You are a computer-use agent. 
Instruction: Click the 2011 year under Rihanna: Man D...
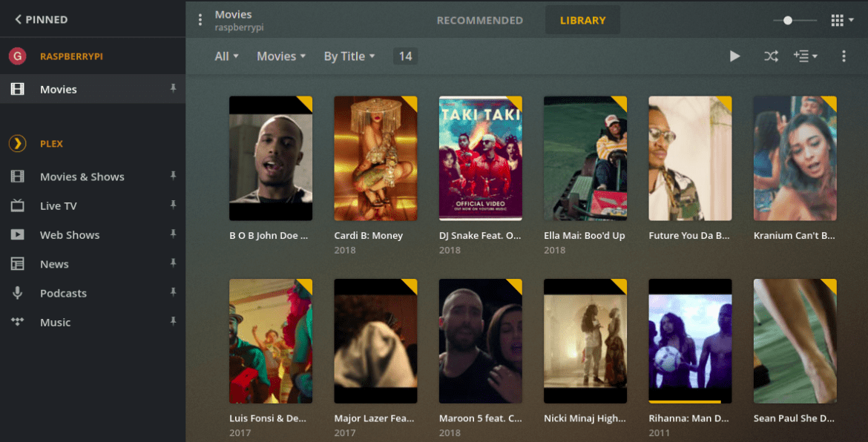660,433
